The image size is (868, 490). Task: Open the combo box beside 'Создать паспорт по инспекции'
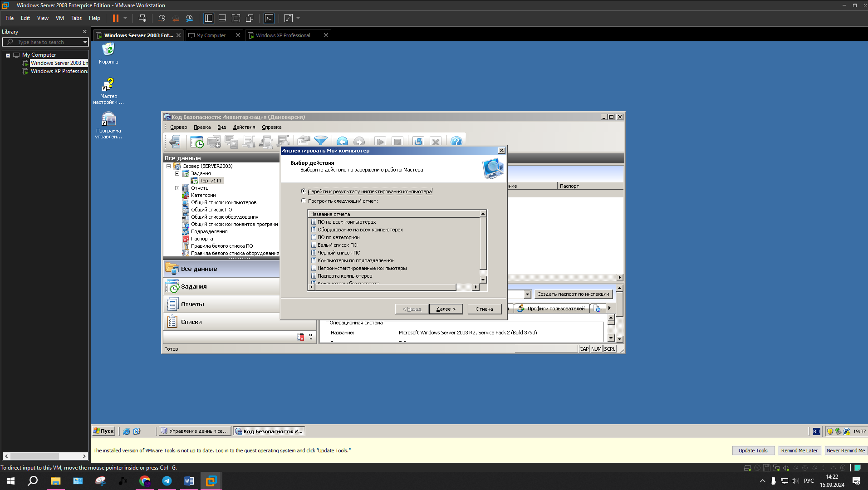[x=527, y=294]
